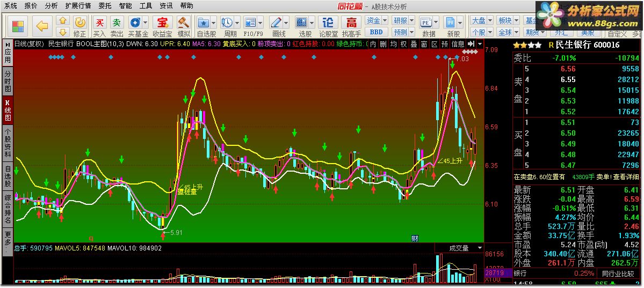
Task: Open the 智能 menu
Action: coord(125,6)
